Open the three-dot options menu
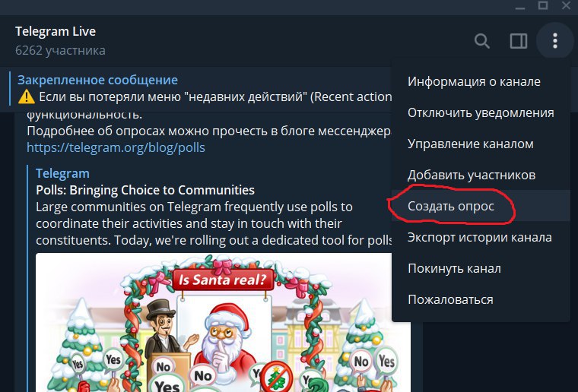 [x=555, y=40]
